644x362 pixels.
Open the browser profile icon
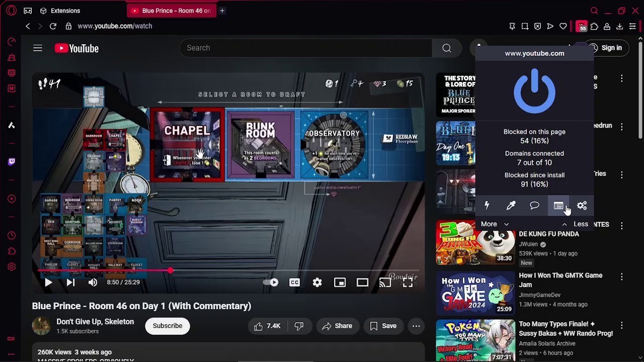[x=607, y=26]
